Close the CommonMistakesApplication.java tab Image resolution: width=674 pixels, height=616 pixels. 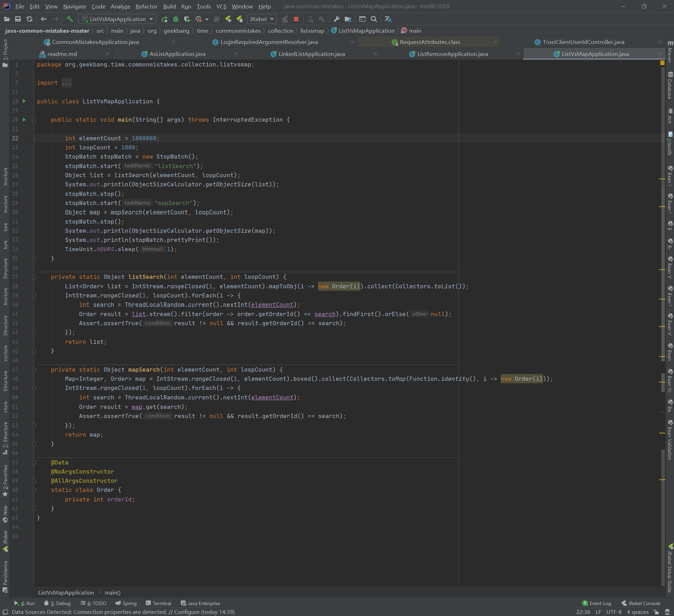(173, 42)
